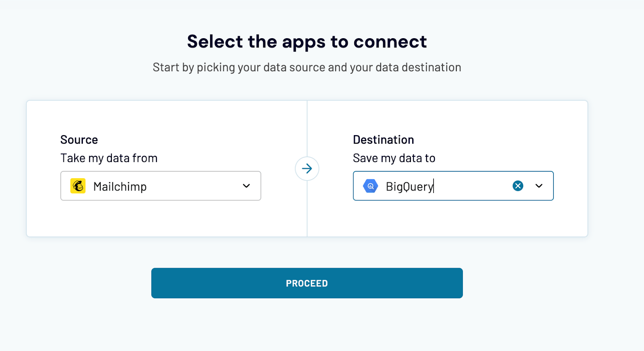Image resolution: width=644 pixels, height=351 pixels.
Task: Click the "Source" heading
Action: (79, 140)
